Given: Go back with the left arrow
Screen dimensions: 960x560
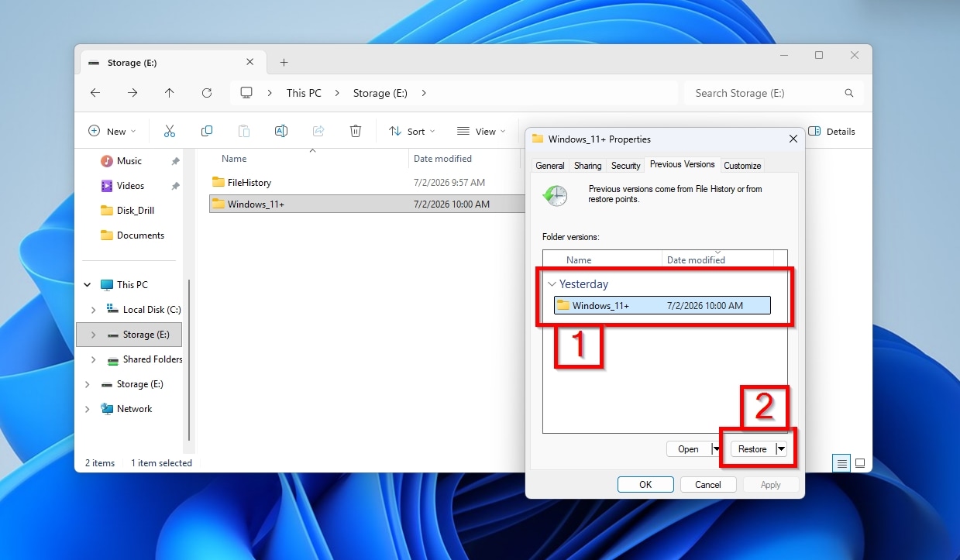Looking at the screenshot, I should (95, 93).
